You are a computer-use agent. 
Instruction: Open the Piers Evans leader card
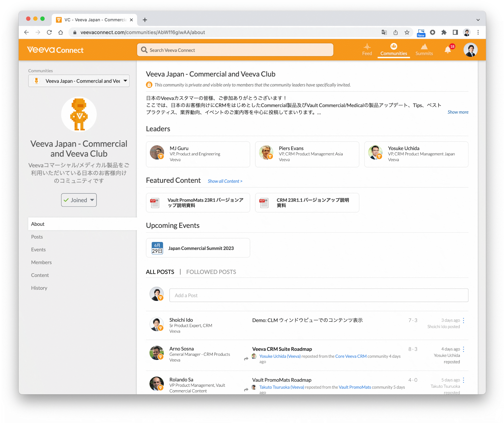coord(307,154)
